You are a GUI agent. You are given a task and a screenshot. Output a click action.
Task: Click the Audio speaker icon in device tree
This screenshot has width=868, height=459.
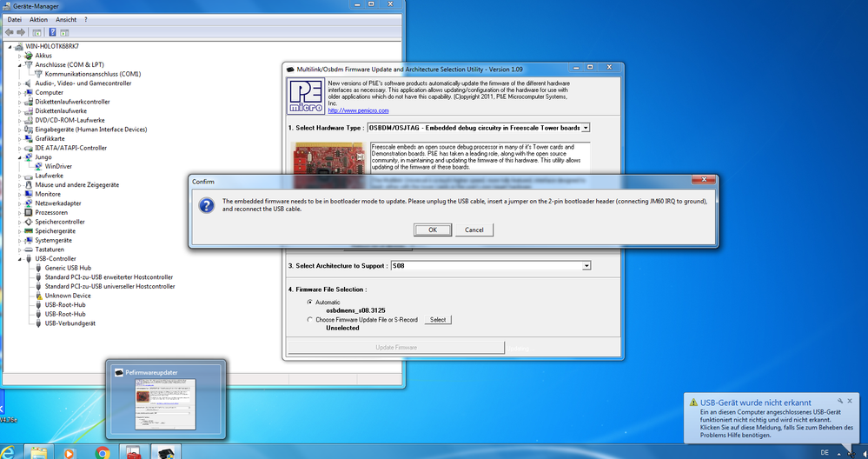tap(29, 83)
